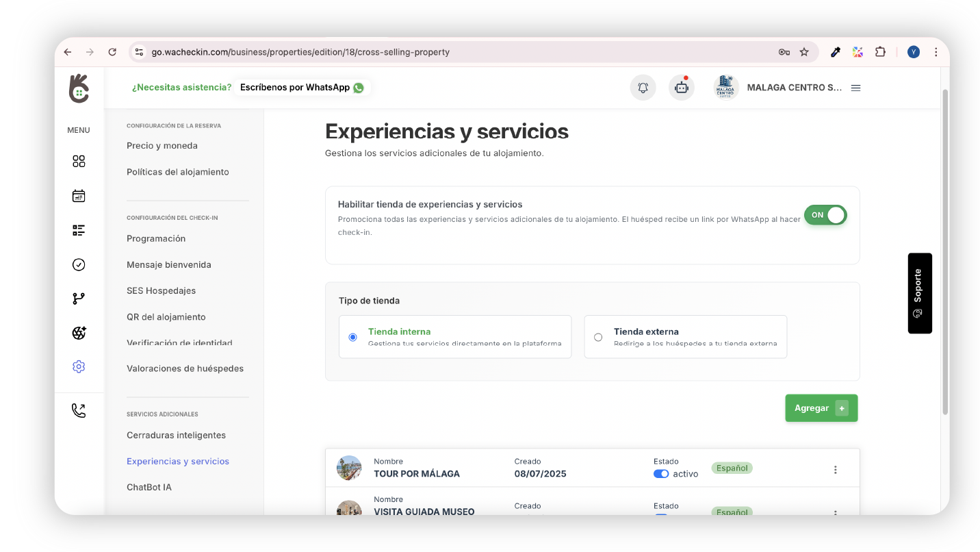
Task: Click the green Agregar button
Action: [821, 408]
